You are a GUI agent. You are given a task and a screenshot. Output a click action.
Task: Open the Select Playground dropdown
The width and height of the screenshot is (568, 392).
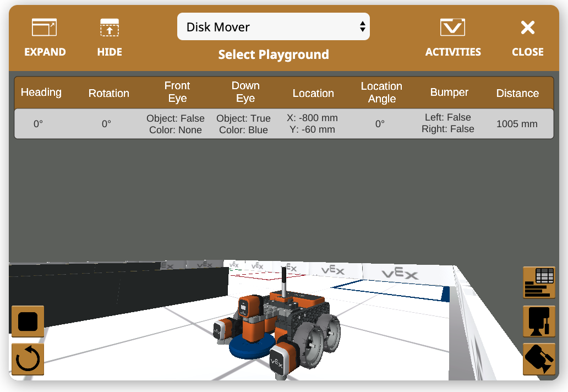(274, 26)
